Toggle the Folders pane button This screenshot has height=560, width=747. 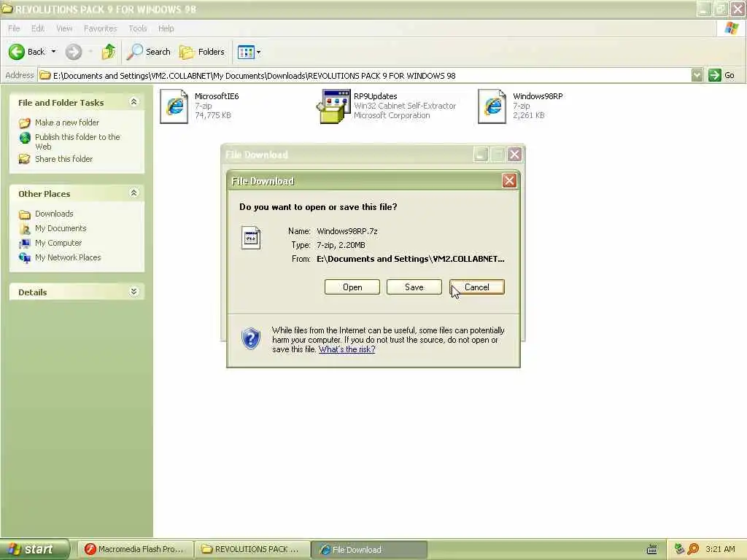pyautogui.click(x=202, y=52)
